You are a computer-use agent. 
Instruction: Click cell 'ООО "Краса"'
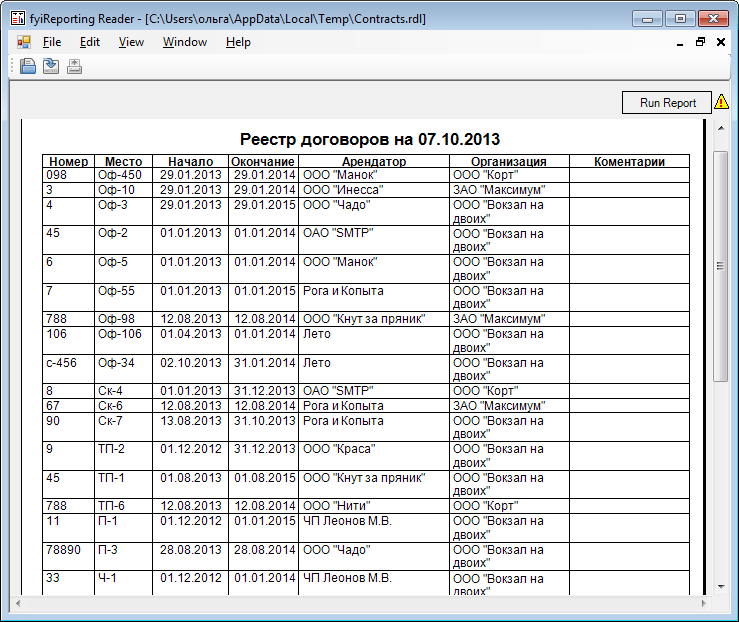coord(374,456)
